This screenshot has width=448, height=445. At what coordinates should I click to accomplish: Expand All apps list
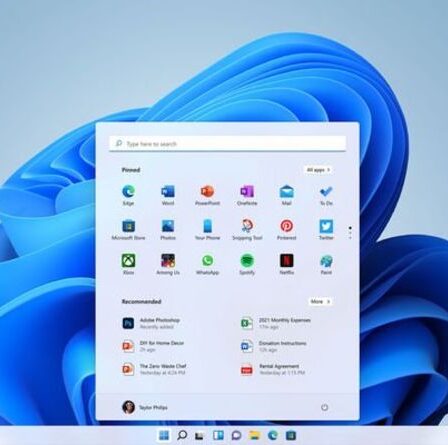coord(319,170)
